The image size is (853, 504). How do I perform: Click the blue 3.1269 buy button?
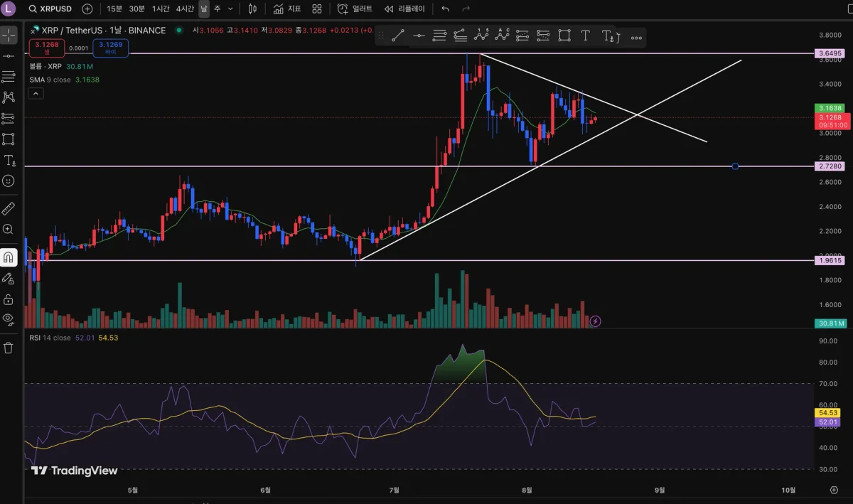pos(110,48)
